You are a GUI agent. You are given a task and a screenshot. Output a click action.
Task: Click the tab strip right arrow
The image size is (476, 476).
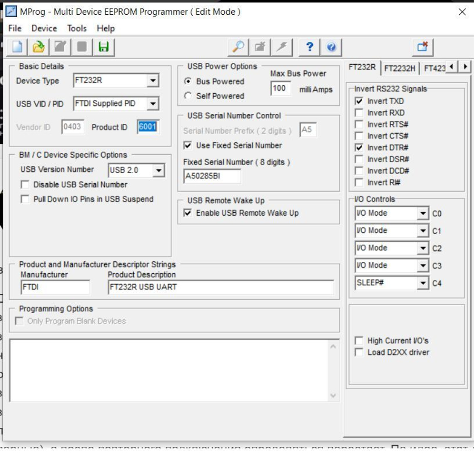(465, 67)
